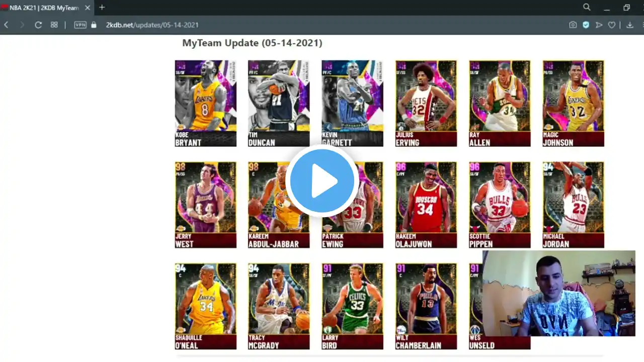Bookmark the page with the heart icon
The height and width of the screenshot is (362, 644).
[612, 25]
